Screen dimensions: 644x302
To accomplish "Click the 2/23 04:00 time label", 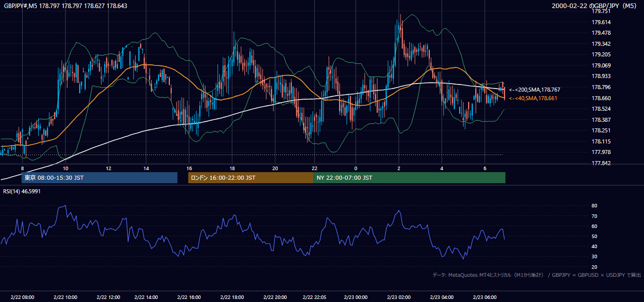I will point(442,297).
